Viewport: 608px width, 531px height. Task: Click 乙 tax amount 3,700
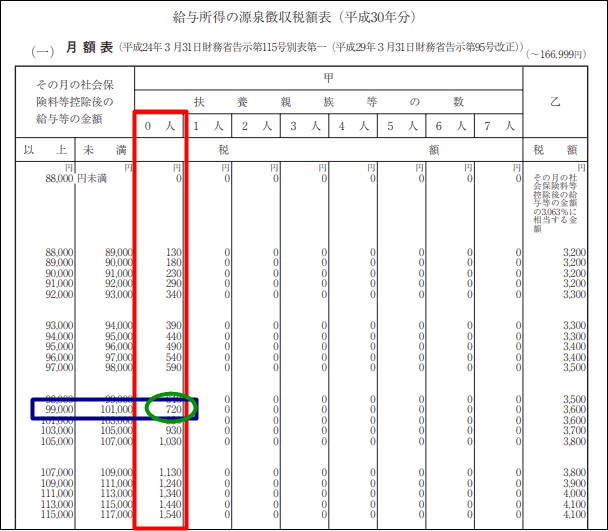574,431
